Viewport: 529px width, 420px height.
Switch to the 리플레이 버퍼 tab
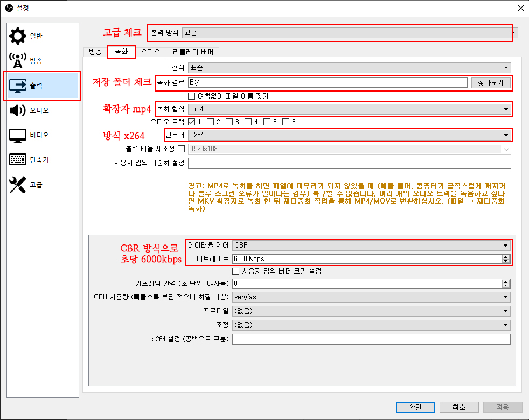(x=193, y=52)
